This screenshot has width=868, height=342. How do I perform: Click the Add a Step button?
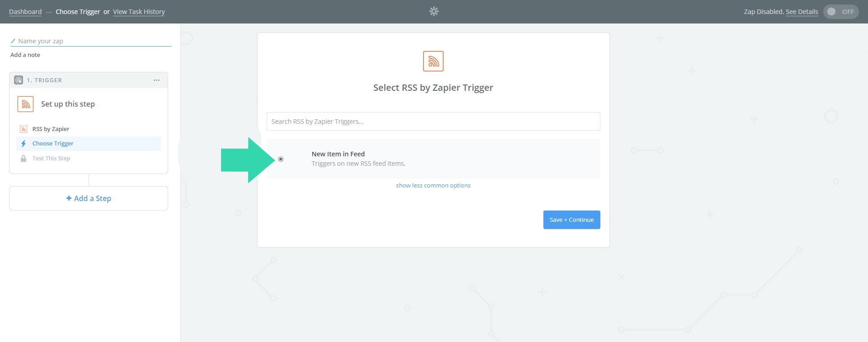pos(89,198)
